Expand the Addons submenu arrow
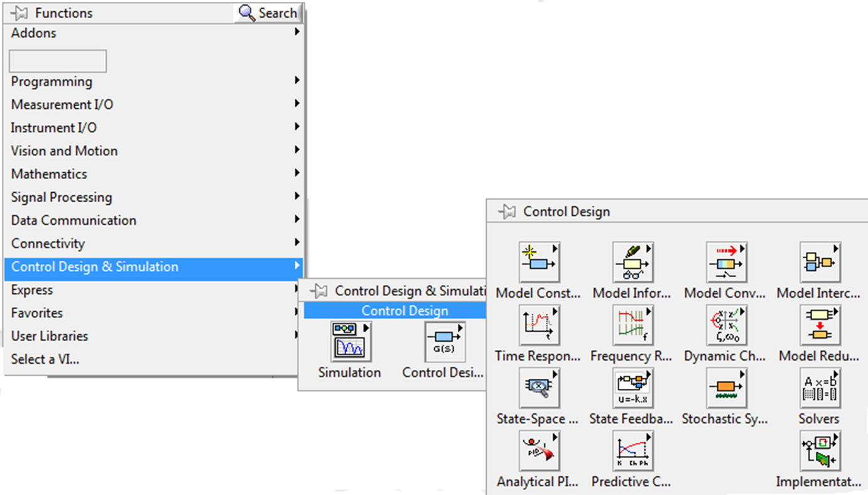Image resolution: width=868 pixels, height=495 pixels. [x=297, y=31]
